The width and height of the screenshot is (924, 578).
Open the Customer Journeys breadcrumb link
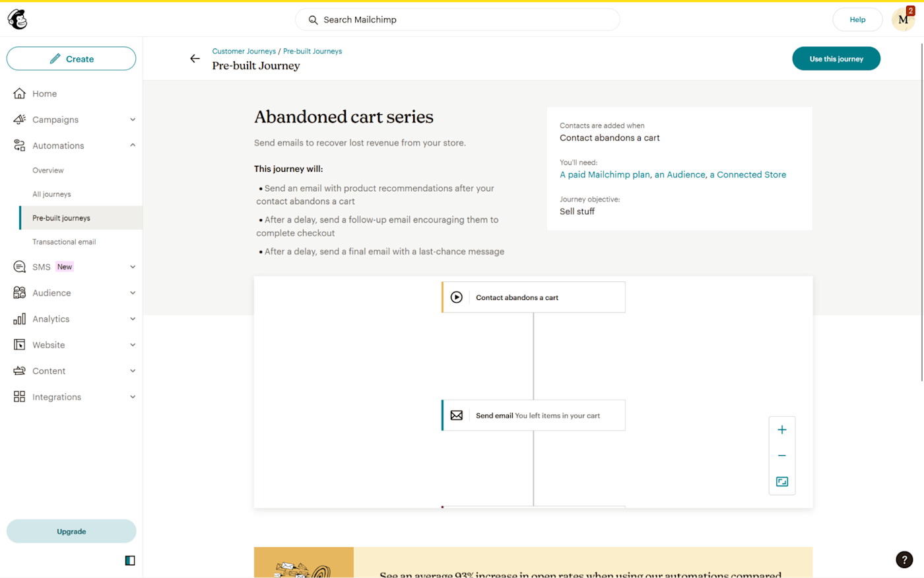click(x=244, y=51)
